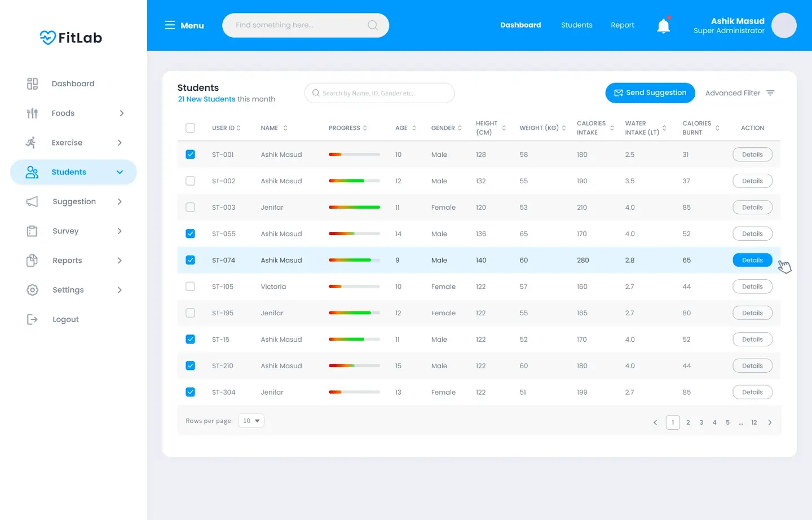This screenshot has width=812, height=520.
Task: Go to page 3 in pagination
Action: 701,422
